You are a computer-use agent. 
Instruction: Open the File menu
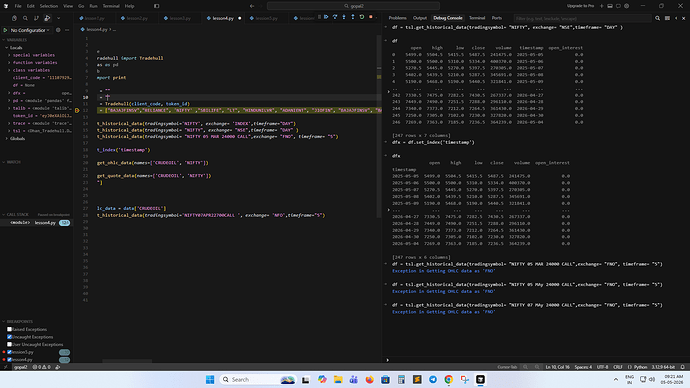coord(18,6)
